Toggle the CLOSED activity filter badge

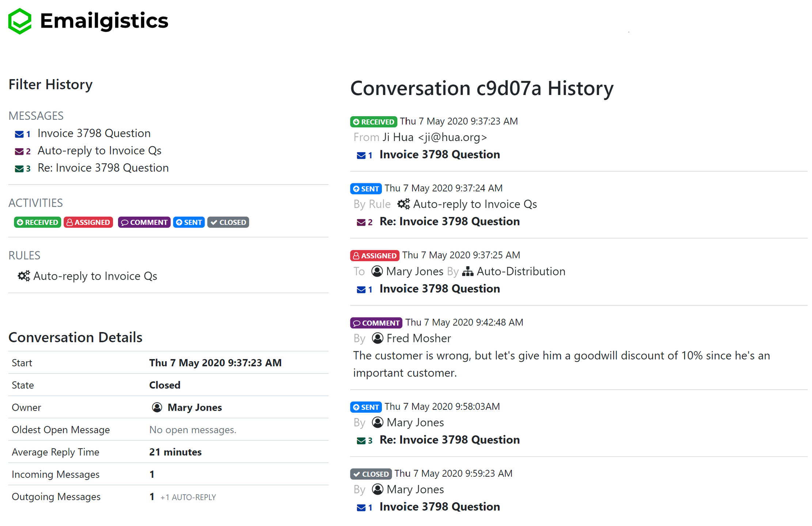[x=228, y=222]
